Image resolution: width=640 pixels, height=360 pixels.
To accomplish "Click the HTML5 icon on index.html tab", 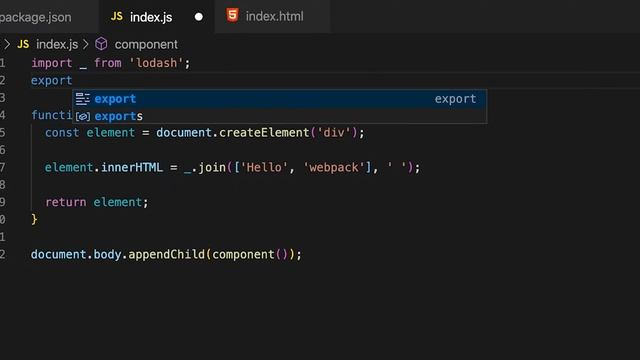I will click(x=232, y=16).
